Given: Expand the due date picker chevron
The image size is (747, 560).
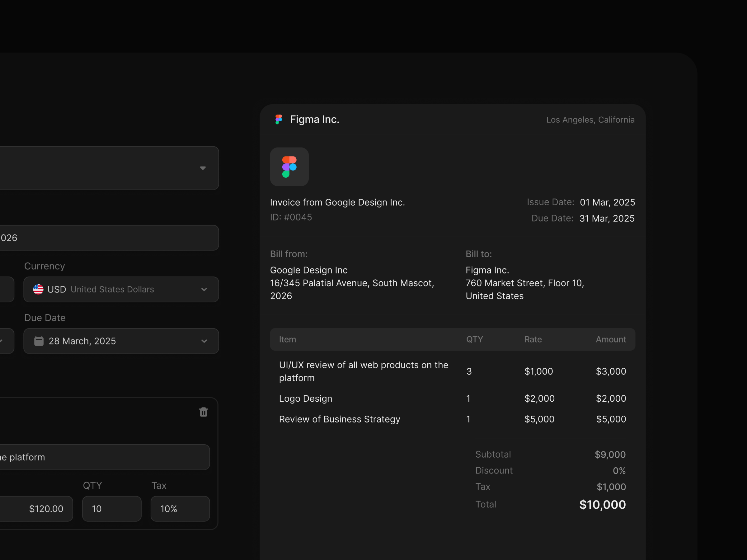Looking at the screenshot, I should click(204, 341).
